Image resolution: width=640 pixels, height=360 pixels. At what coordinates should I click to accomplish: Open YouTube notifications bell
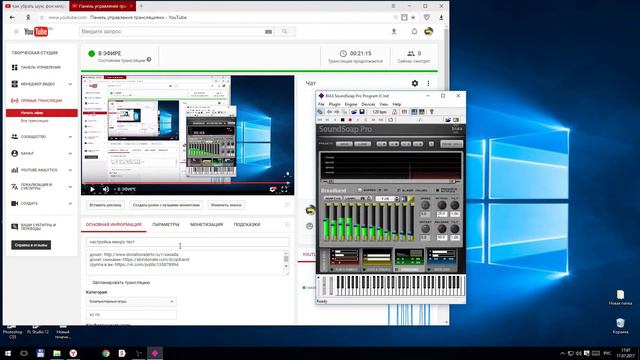[x=414, y=31]
